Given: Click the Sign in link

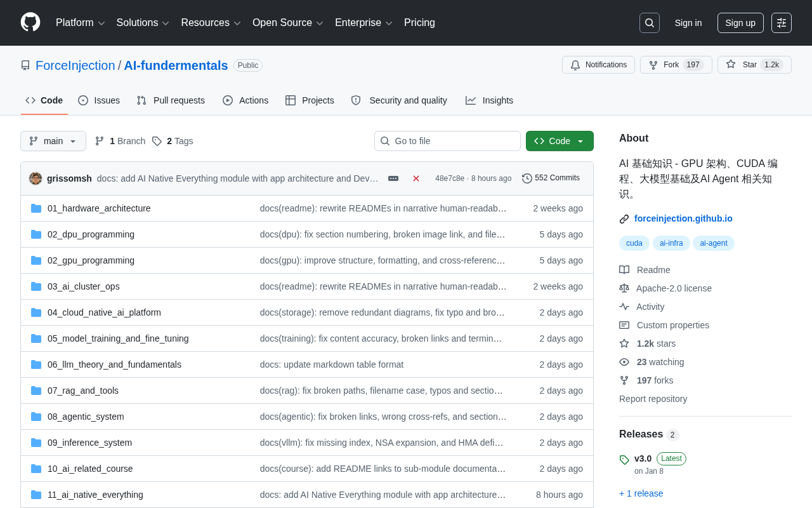Looking at the screenshot, I should [688, 23].
